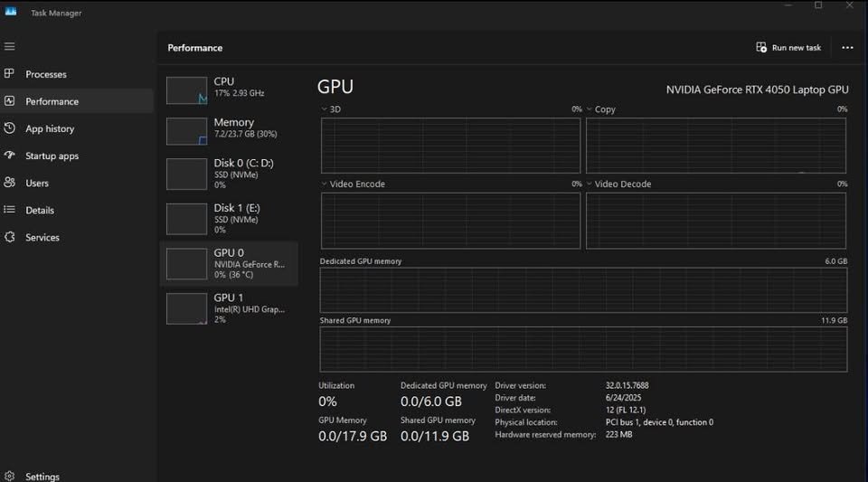Click the large GPU heading
The height and width of the screenshot is (482, 868).
click(335, 87)
